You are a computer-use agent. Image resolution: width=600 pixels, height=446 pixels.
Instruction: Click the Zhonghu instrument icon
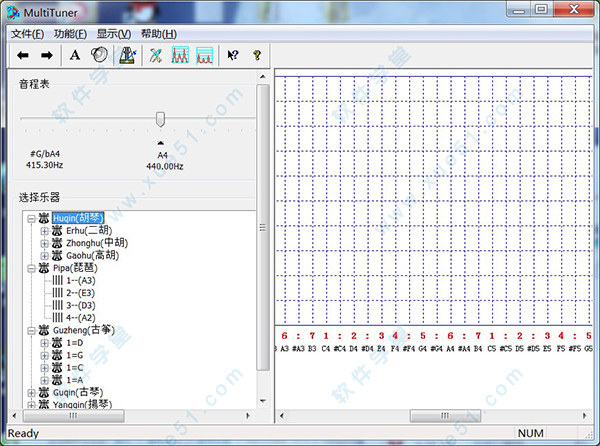click(57, 243)
